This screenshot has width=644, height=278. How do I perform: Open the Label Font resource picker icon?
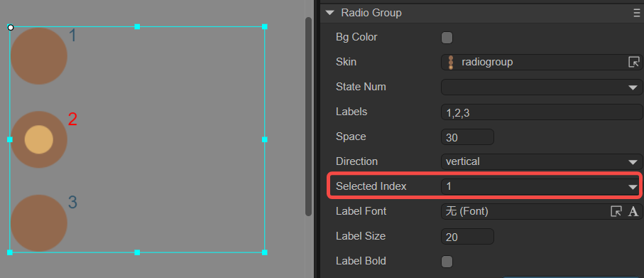616,211
